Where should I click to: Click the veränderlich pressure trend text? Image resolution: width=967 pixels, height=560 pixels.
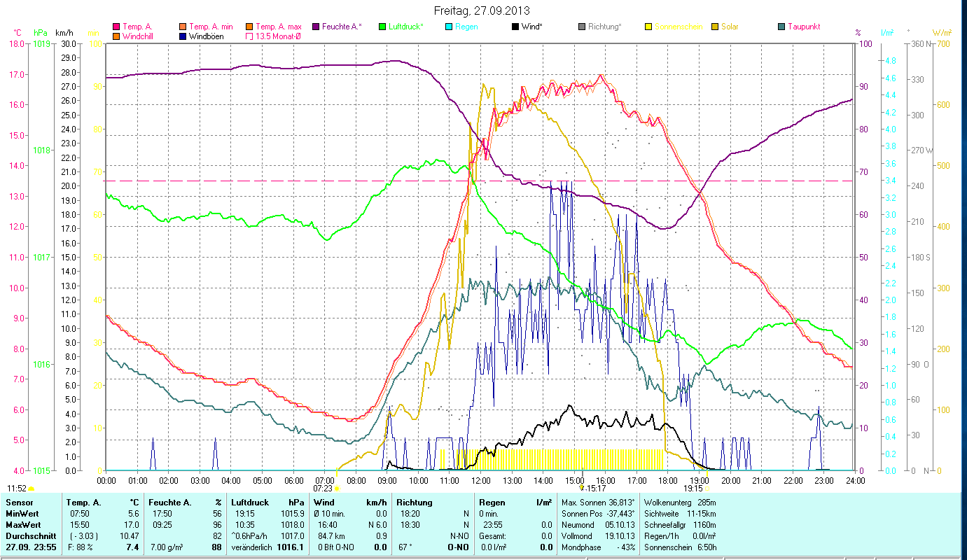tap(251, 547)
